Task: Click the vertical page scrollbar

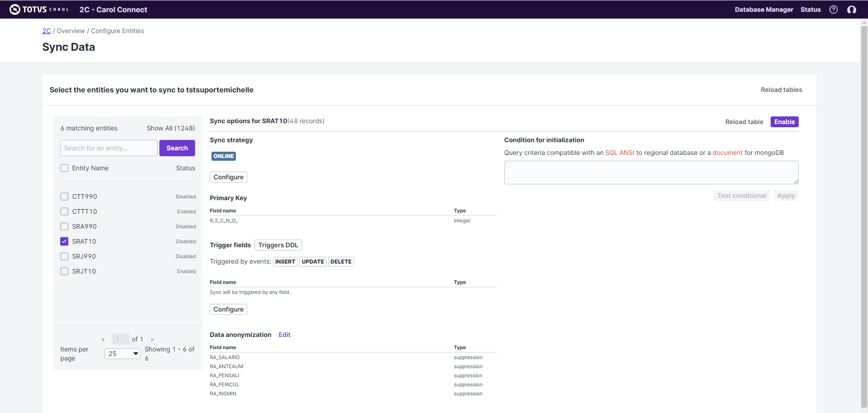Action: point(864,217)
